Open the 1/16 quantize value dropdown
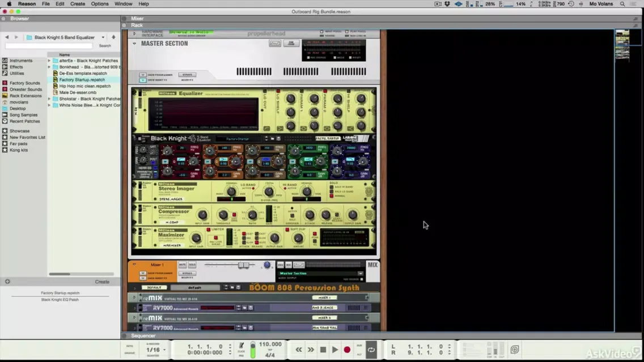 (x=156, y=350)
